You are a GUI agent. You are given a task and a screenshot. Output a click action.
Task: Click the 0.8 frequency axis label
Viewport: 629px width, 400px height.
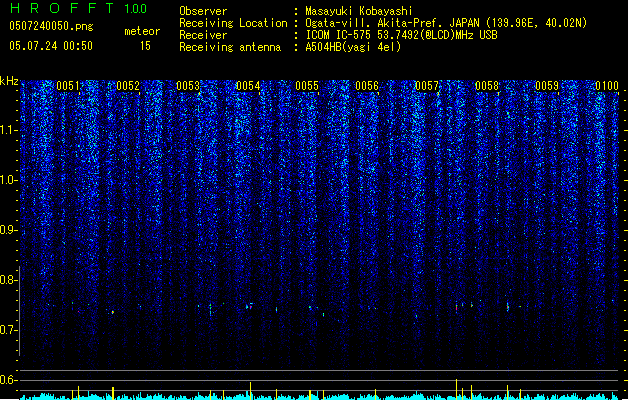[8, 280]
